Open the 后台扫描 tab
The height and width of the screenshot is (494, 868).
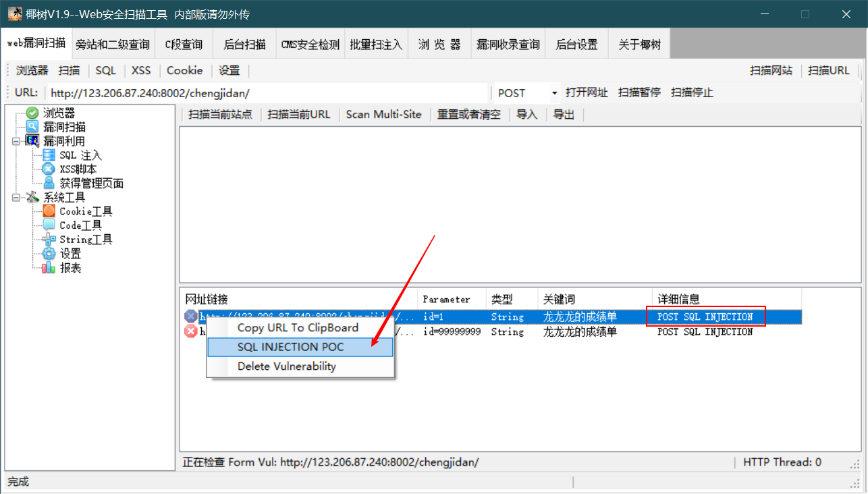pos(244,45)
